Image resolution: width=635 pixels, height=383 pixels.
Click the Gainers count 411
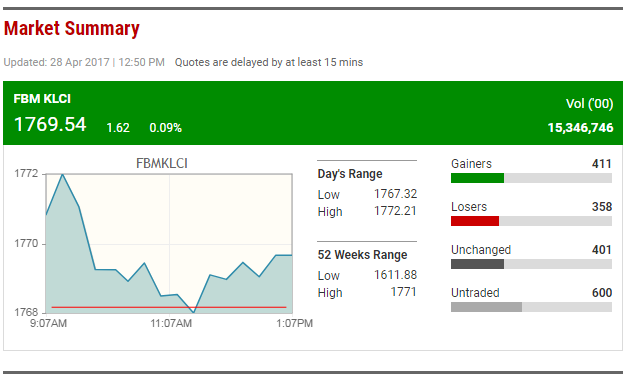click(x=602, y=164)
